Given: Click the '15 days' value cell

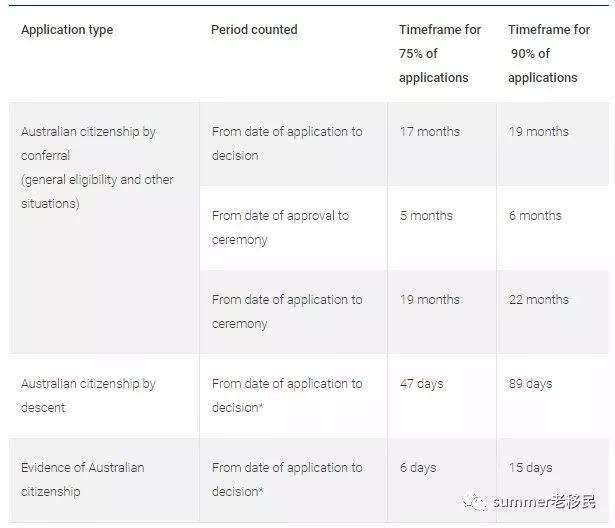Looking at the screenshot, I should tap(553, 480).
